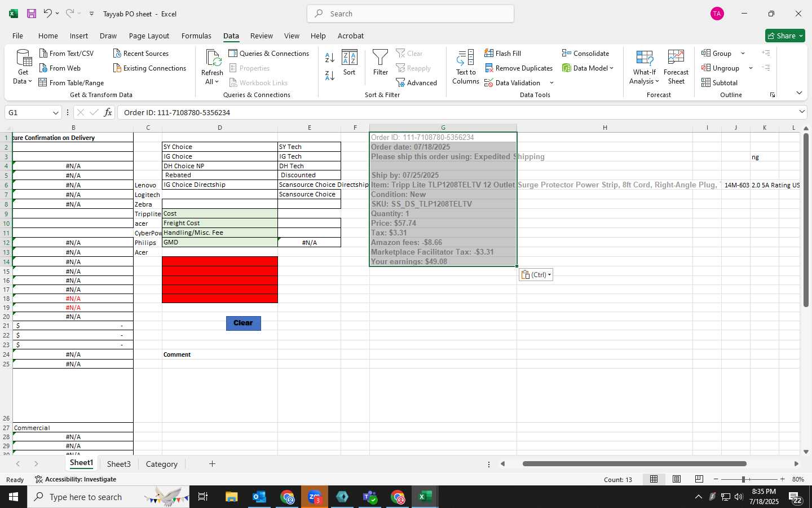The height and width of the screenshot is (508, 812).
Task: Open Customize Quick Access Toolbar dropdown
Action: coord(91,14)
